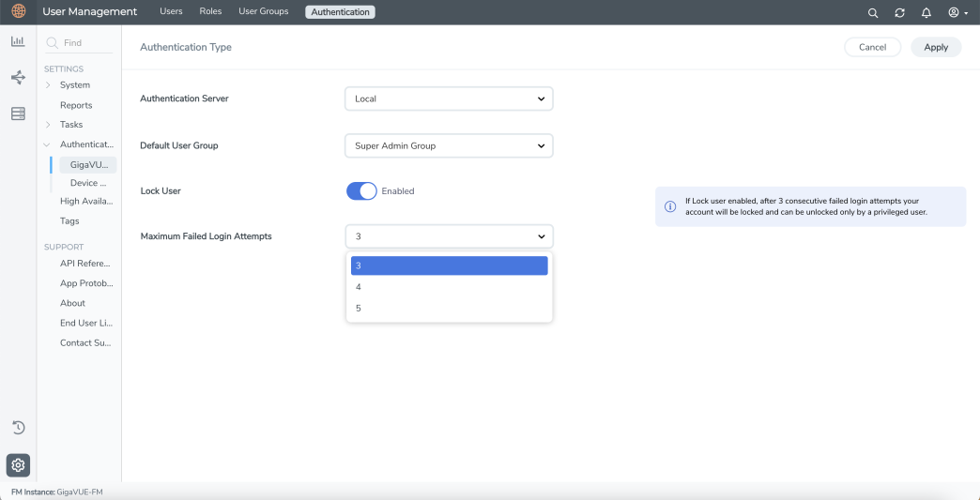This screenshot has width=980, height=500.
Task: Select 5 in failed login attempts list
Action: click(x=449, y=309)
